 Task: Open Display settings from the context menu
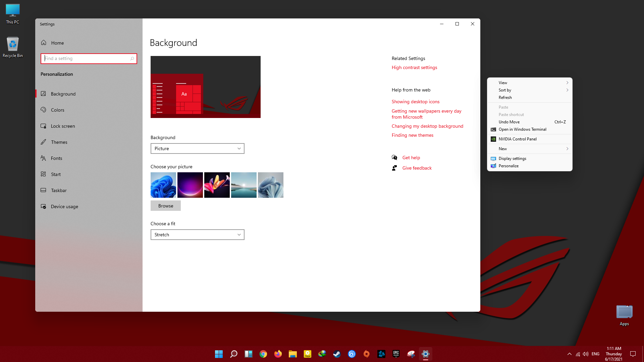coord(530,159)
